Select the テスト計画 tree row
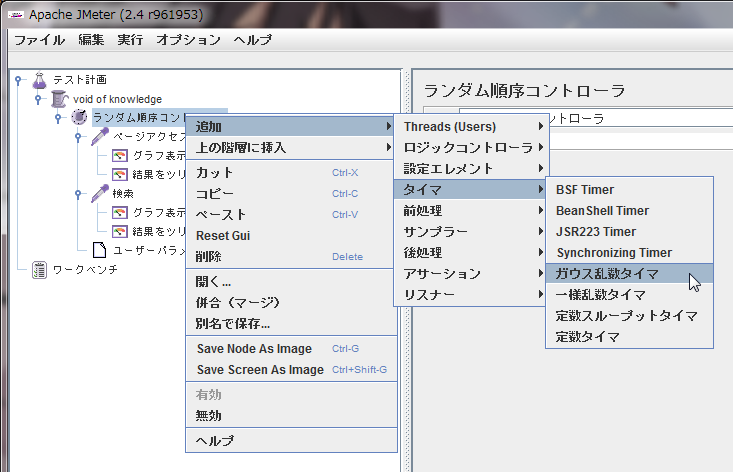 [x=79, y=80]
